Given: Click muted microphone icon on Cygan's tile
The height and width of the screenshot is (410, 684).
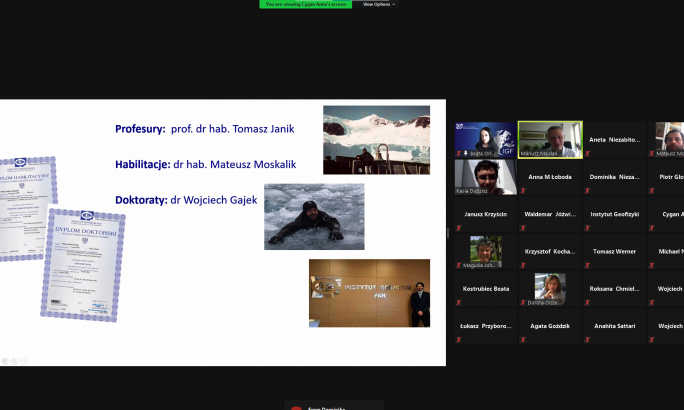Looking at the screenshot, I should pyautogui.click(x=652, y=228).
